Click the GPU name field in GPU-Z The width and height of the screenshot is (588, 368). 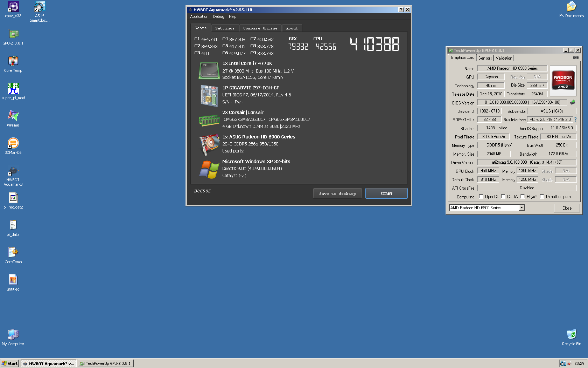tap(512, 68)
